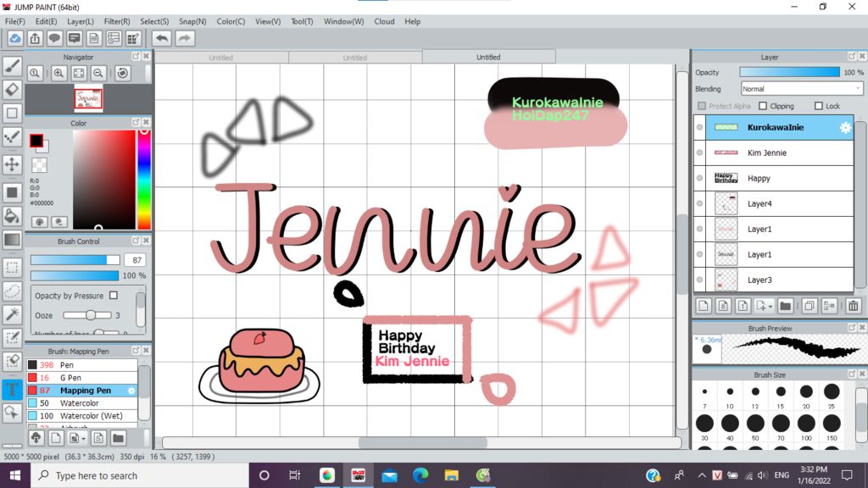Choose the Dot Pen tool

tap(12, 136)
